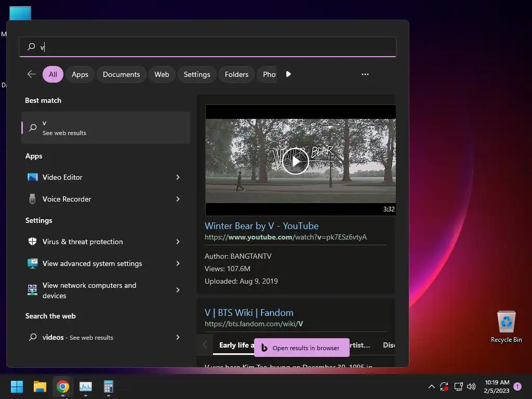Show more filter tabs with arrow
Screen dimensions: 532x399
(x=288, y=74)
